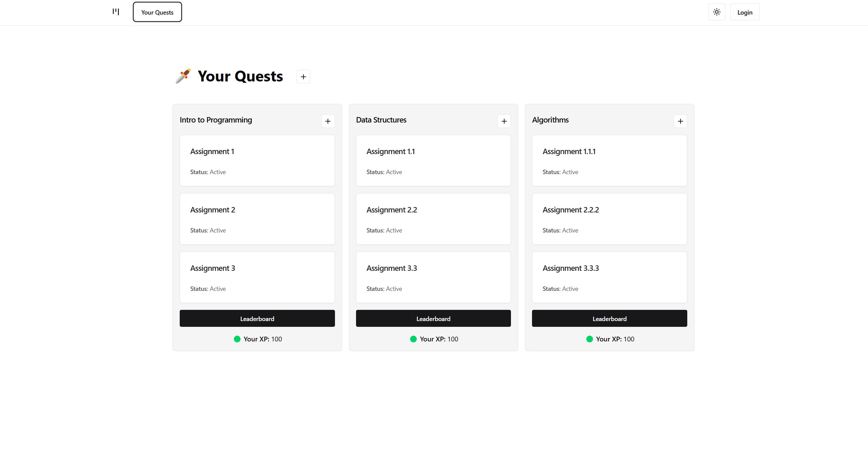
Task: Toggle the light/dark theme sun icon
Action: pos(716,12)
